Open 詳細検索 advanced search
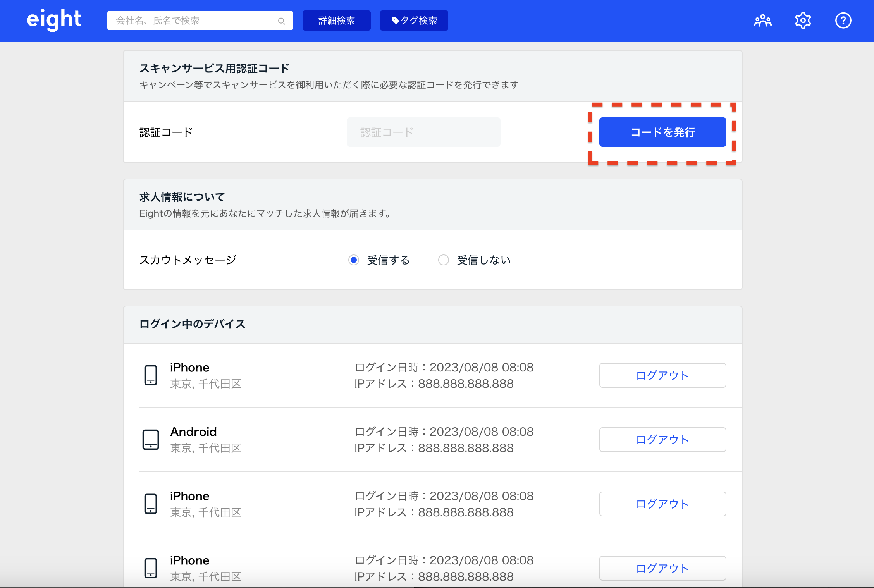The image size is (874, 588). pyautogui.click(x=336, y=21)
